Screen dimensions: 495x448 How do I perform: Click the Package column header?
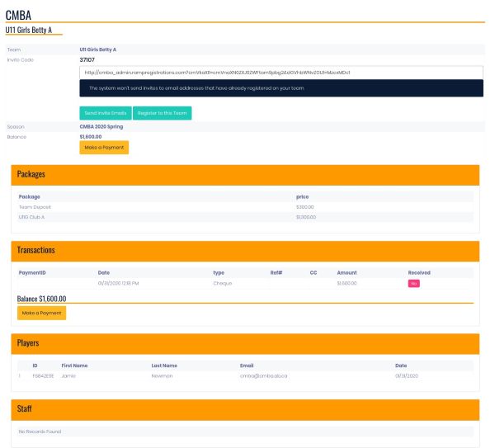pyautogui.click(x=30, y=196)
